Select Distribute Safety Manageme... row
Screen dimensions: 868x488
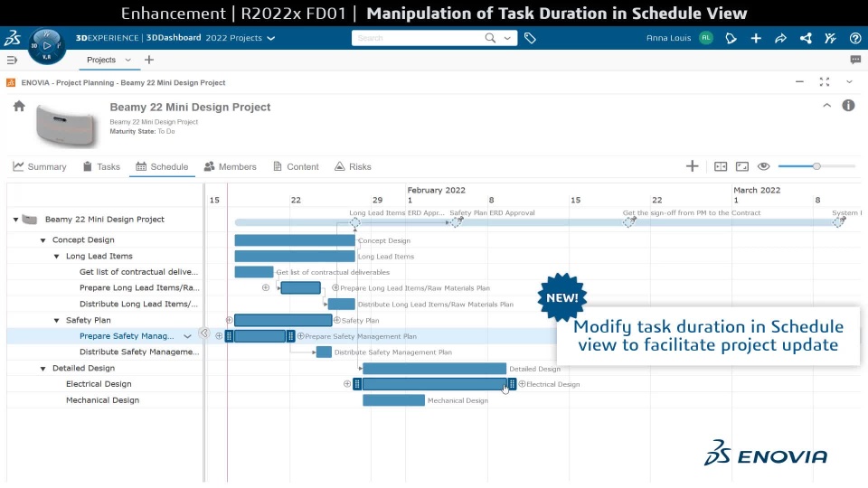coord(105,352)
